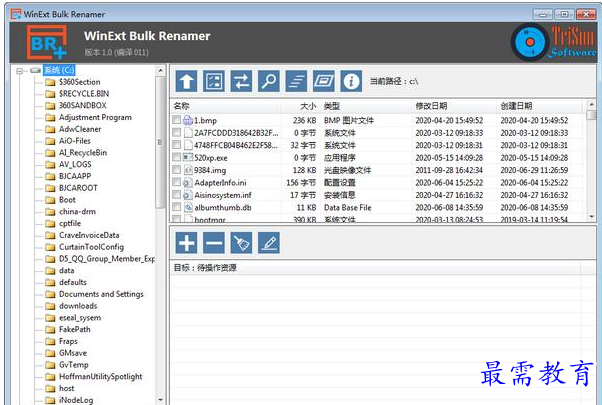The height and width of the screenshot is (405, 602).
Task: Click folder tree scrollbar up arrow
Action: [x=160, y=71]
